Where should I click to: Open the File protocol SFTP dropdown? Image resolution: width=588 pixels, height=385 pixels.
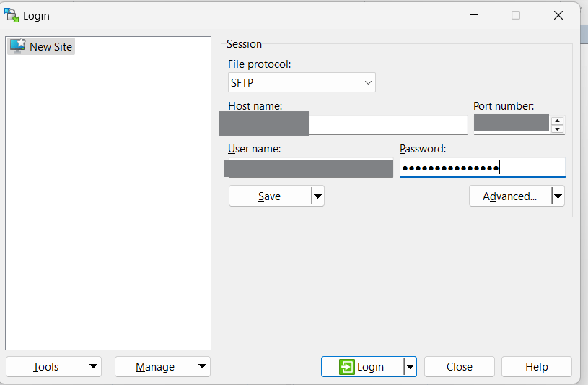coord(302,82)
